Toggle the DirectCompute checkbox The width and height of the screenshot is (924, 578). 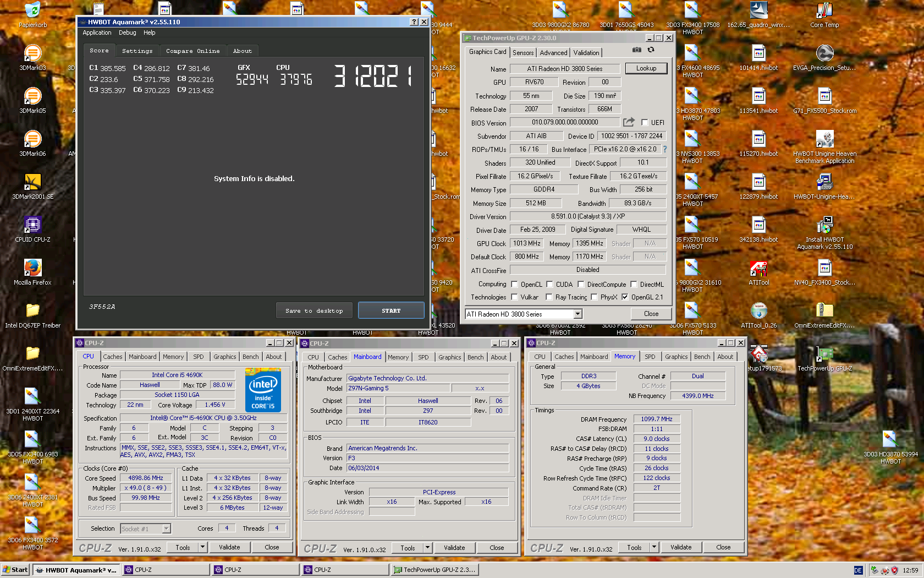click(x=580, y=285)
